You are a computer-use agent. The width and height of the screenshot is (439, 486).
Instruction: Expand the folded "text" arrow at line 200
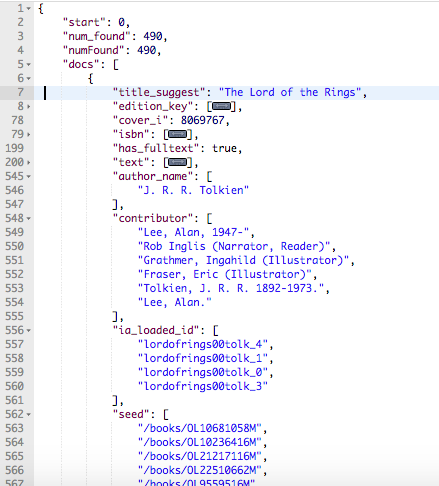pyautogui.click(x=29, y=162)
